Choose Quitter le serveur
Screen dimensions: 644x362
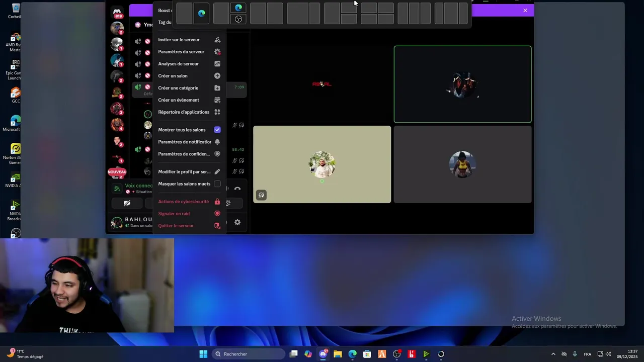point(189,226)
